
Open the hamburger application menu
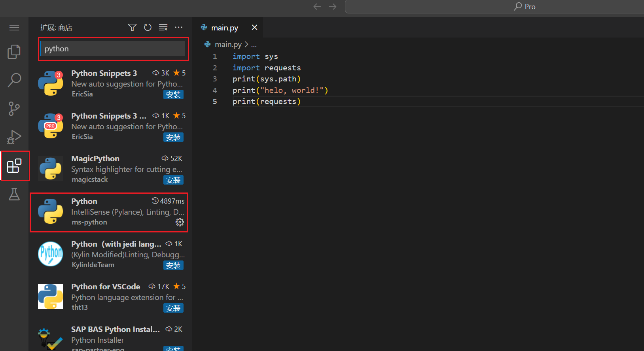14,28
